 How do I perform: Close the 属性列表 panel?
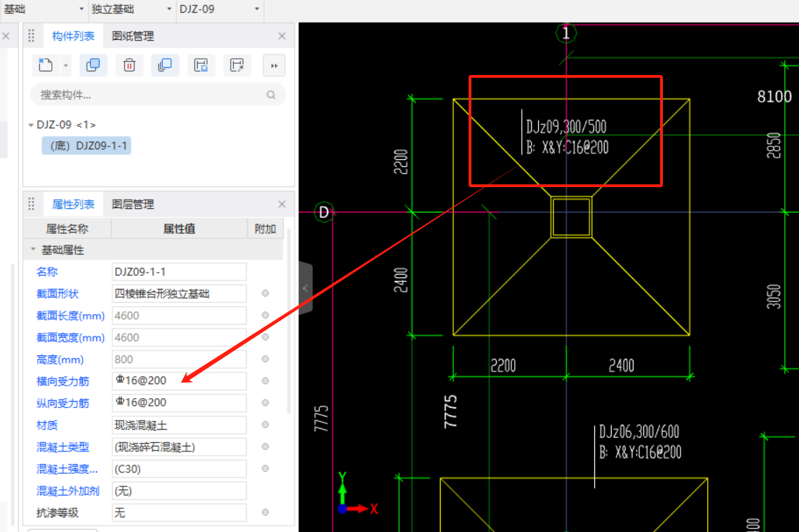(282, 204)
